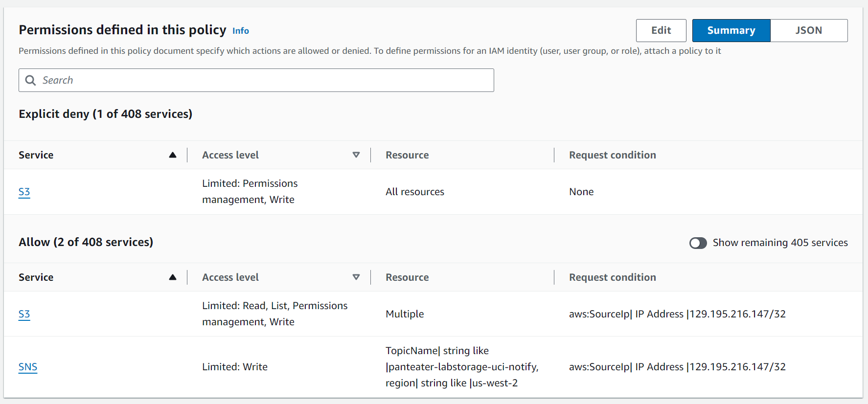Click Resource column header in Allow table
Image resolution: width=868 pixels, height=404 pixels.
[407, 277]
